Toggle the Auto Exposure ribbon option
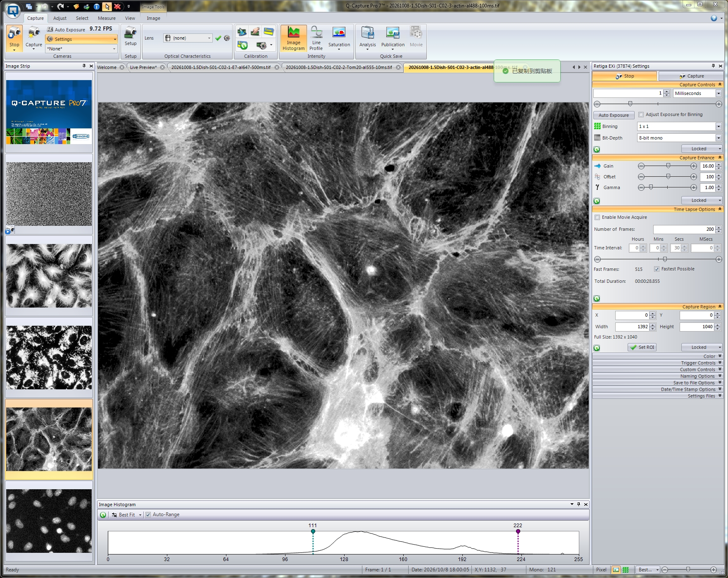 (x=66, y=29)
